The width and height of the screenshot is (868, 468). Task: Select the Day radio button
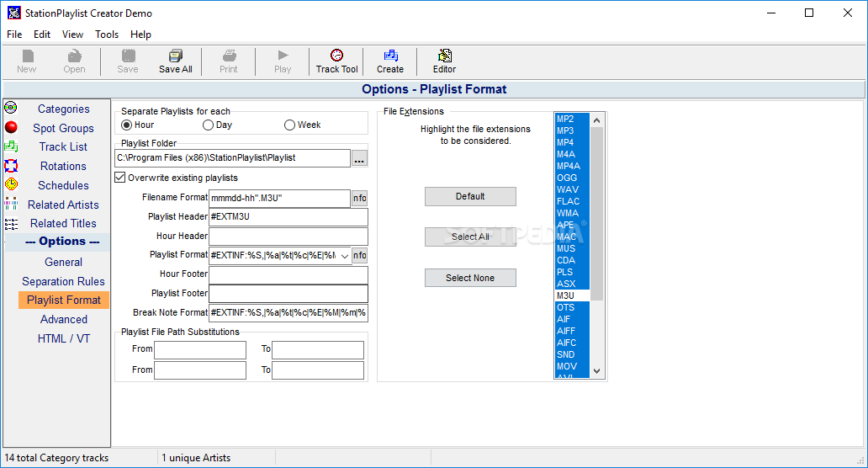tap(208, 125)
